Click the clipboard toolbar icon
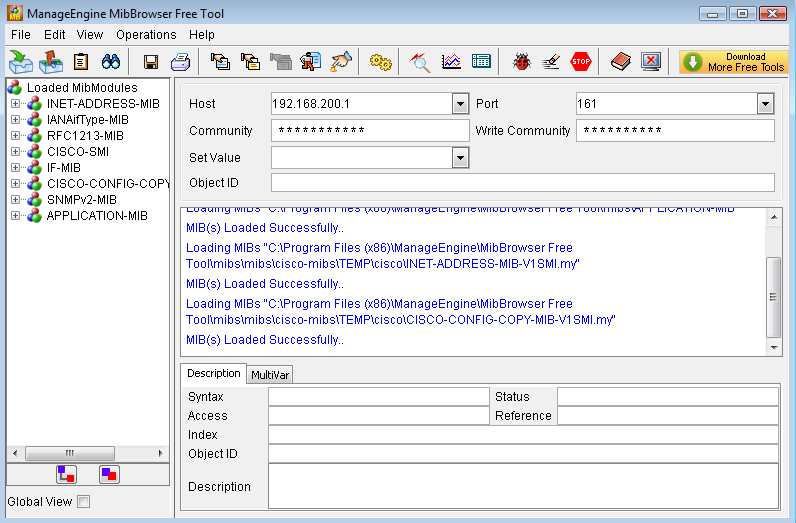This screenshot has height=523, width=796. (81, 62)
